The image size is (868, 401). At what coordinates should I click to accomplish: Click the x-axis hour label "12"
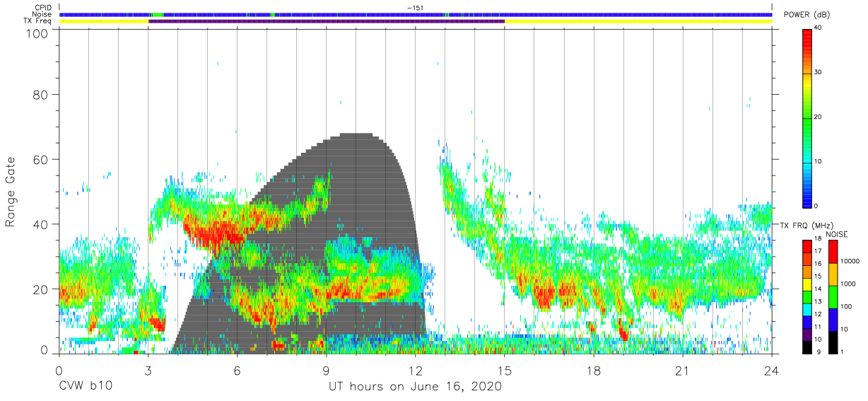(416, 370)
